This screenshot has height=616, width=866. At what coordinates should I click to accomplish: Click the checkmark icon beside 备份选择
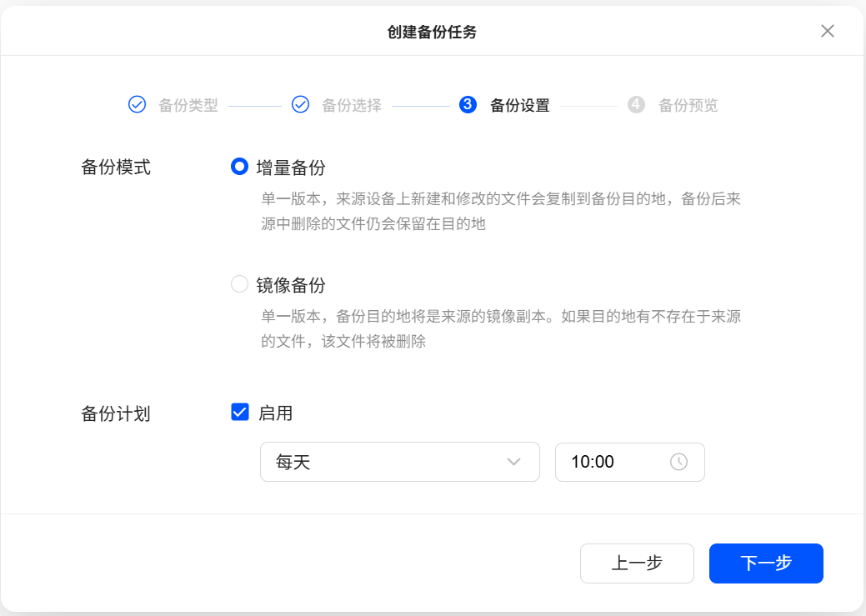coord(300,105)
